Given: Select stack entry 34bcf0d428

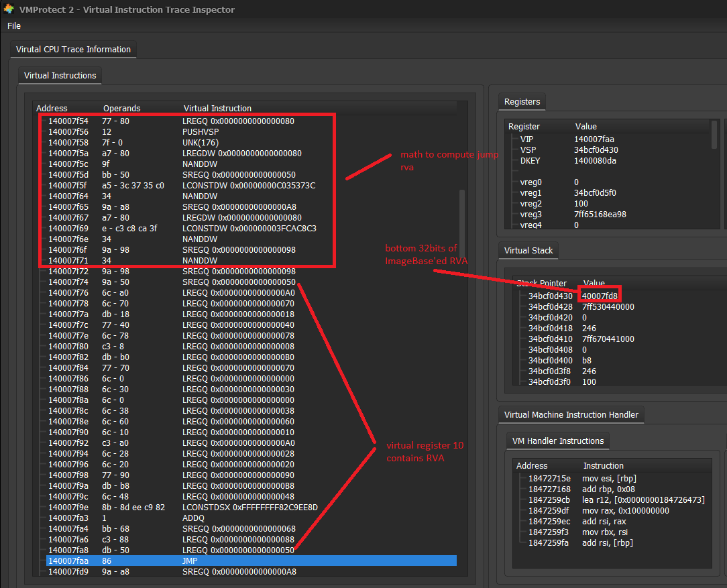Looking at the screenshot, I should pyautogui.click(x=550, y=306).
